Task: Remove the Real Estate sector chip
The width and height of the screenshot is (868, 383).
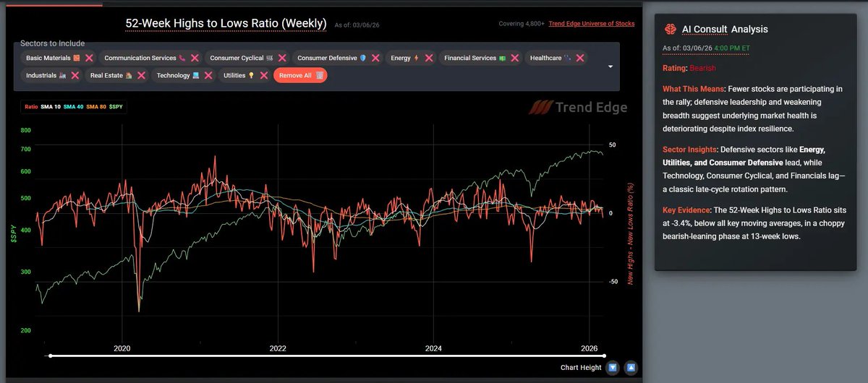Action: (x=140, y=75)
